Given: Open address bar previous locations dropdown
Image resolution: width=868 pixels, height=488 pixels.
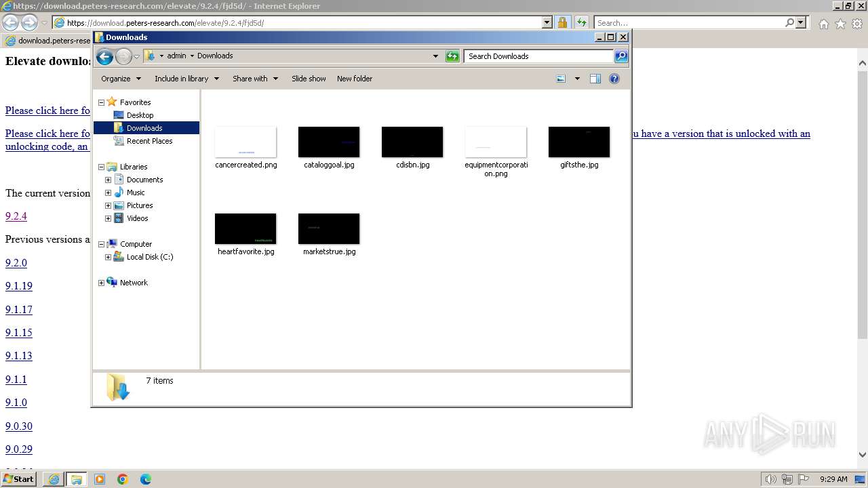Looking at the screenshot, I should 435,56.
